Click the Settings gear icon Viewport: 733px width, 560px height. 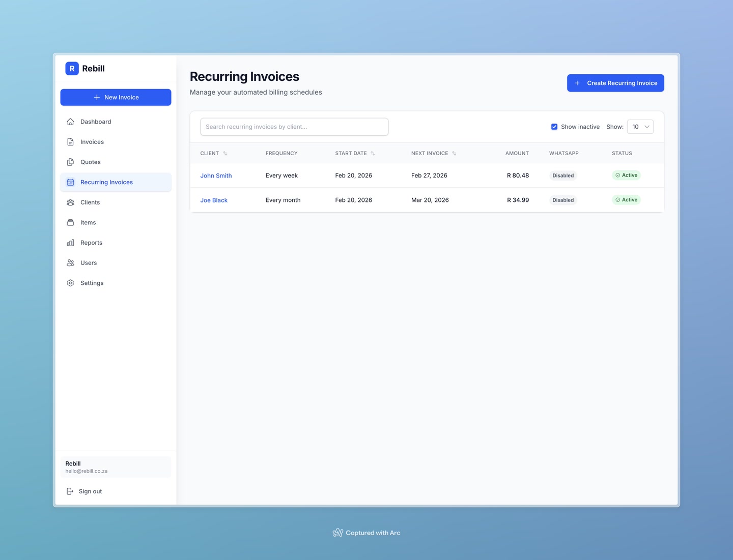(71, 283)
